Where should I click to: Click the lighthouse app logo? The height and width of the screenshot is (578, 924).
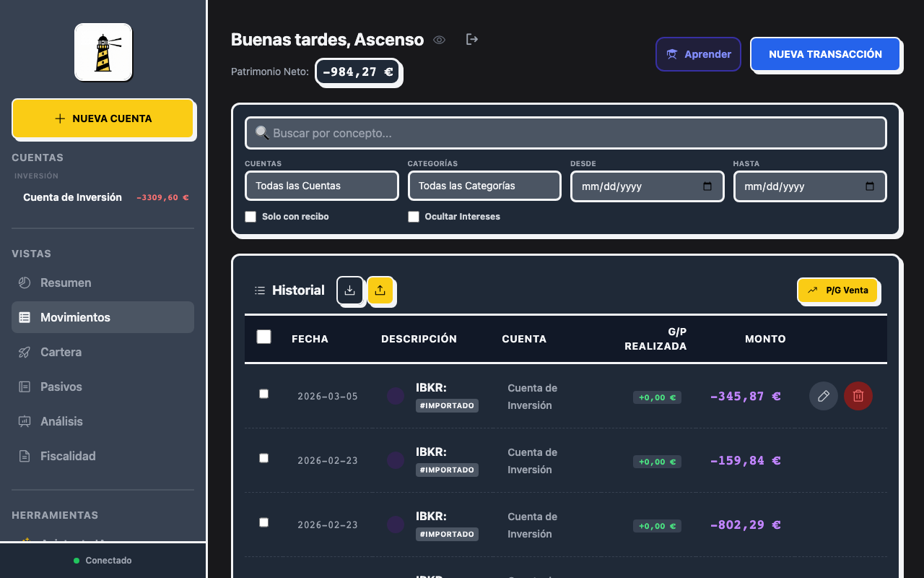pyautogui.click(x=103, y=52)
